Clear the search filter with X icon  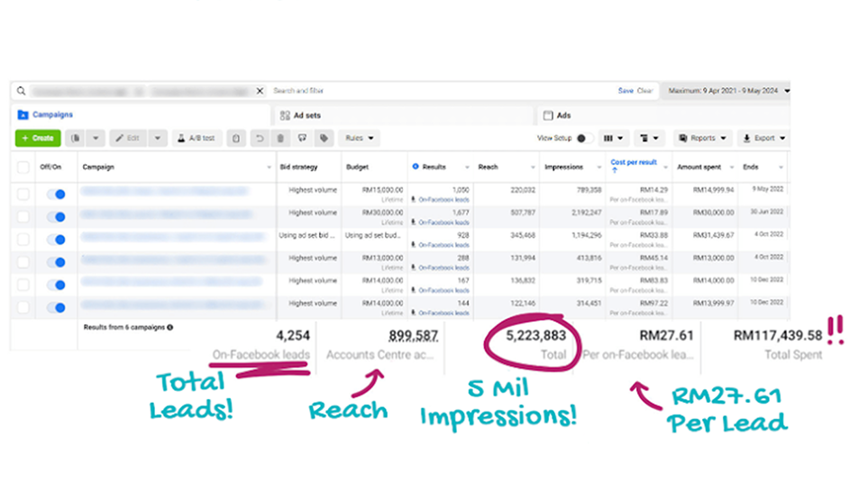(260, 91)
